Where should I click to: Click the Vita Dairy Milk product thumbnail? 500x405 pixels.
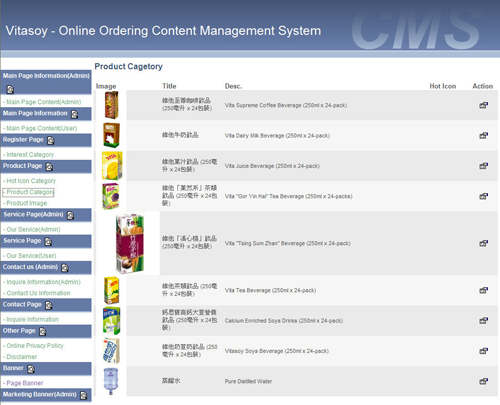tap(111, 136)
